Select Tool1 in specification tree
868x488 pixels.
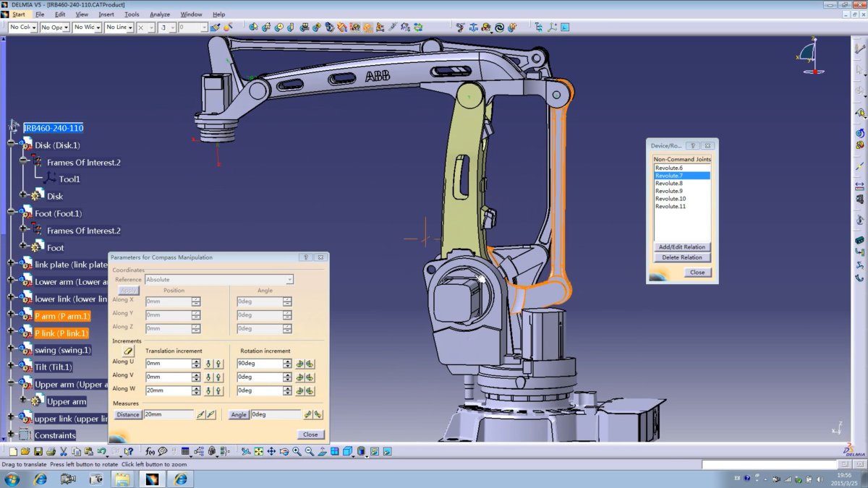click(x=69, y=179)
